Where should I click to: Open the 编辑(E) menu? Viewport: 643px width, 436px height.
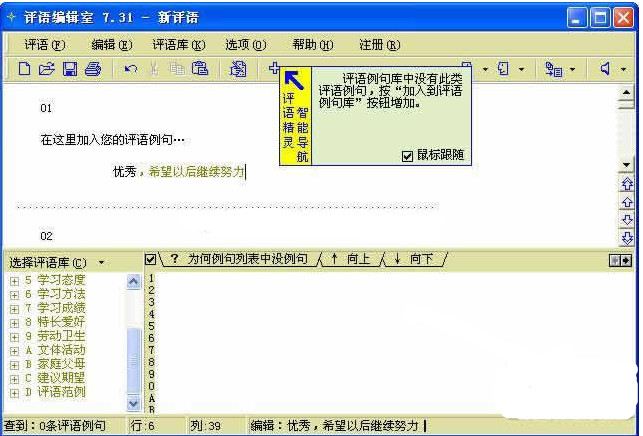tap(112, 44)
